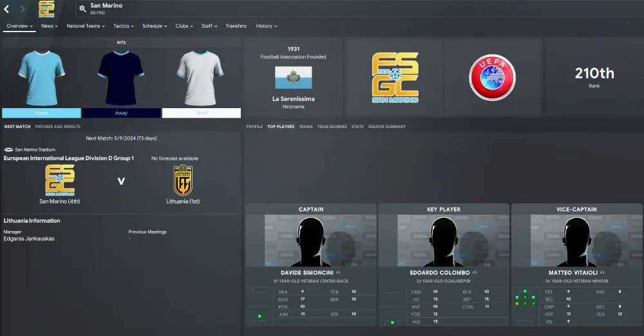The image size is (644, 336).
Task: Open the San Marino Stadium link
Action: tap(35, 149)
